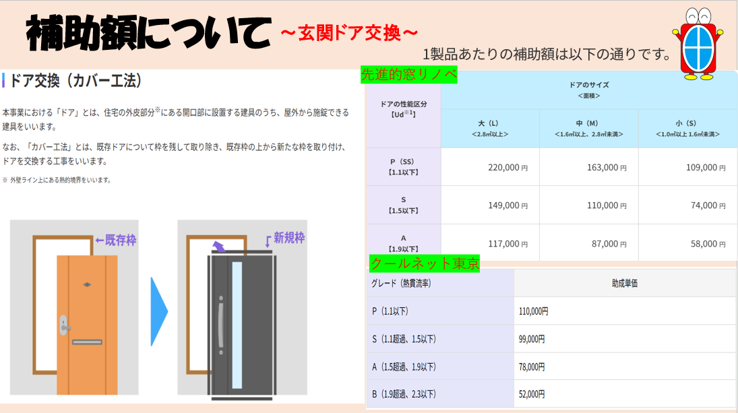Screen dimensions: 738x413
Task: Click the paragraph beginning 本事業における「ドア」
Action: coord(175,119)
